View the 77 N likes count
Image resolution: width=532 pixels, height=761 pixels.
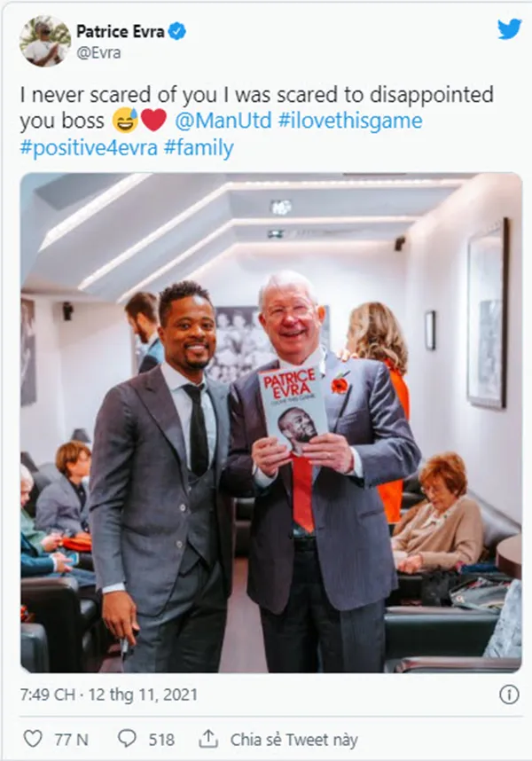(x=71, y=739)
